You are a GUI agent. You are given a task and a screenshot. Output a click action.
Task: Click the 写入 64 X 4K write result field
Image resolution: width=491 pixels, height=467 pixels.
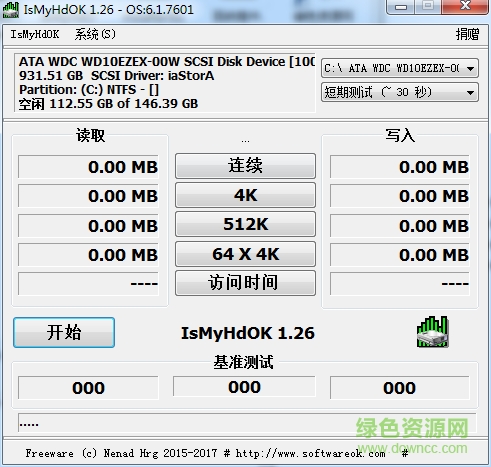coord(400,255)
